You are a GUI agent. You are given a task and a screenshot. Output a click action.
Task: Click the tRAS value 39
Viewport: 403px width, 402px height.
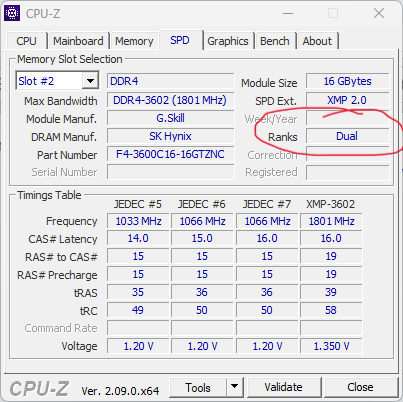coord(331,292)
